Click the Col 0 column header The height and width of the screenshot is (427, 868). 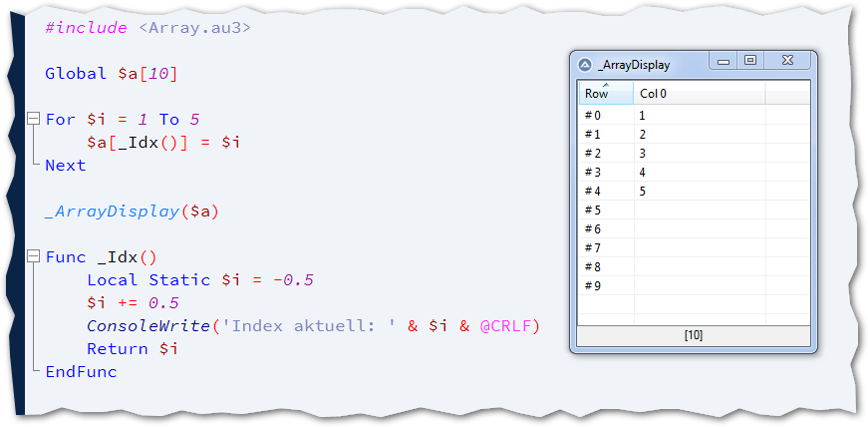698,94
